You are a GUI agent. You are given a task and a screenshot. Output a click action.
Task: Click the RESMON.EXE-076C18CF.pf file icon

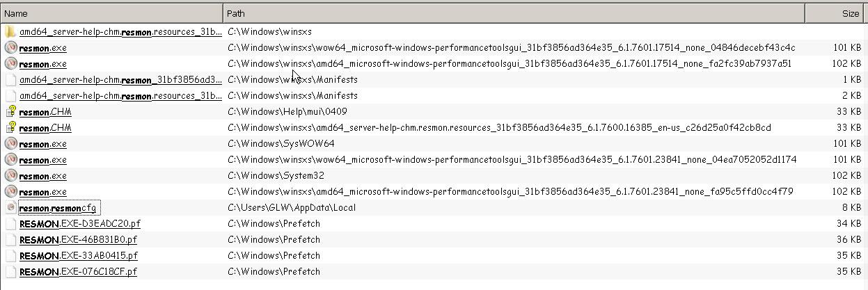pos(10,272)
